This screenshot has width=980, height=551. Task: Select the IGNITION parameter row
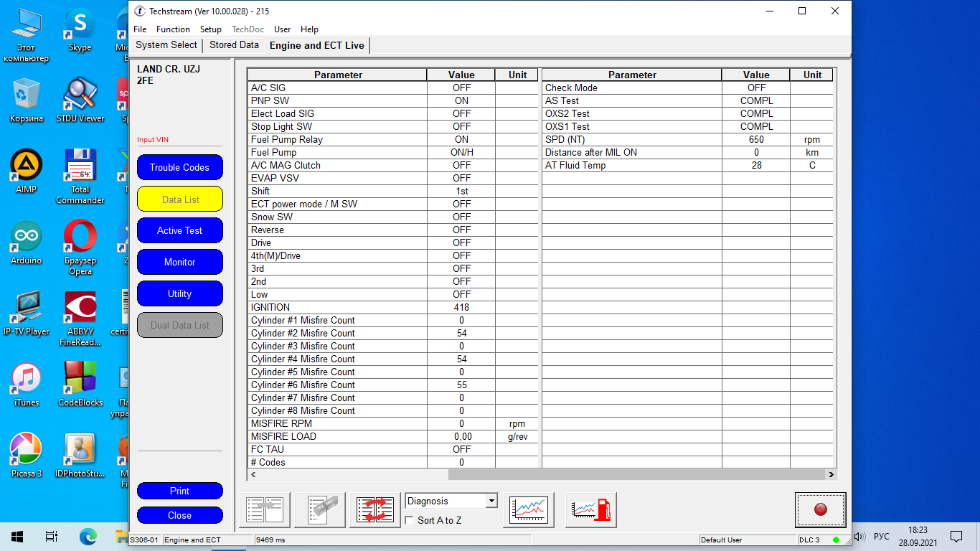coord(392,307)
